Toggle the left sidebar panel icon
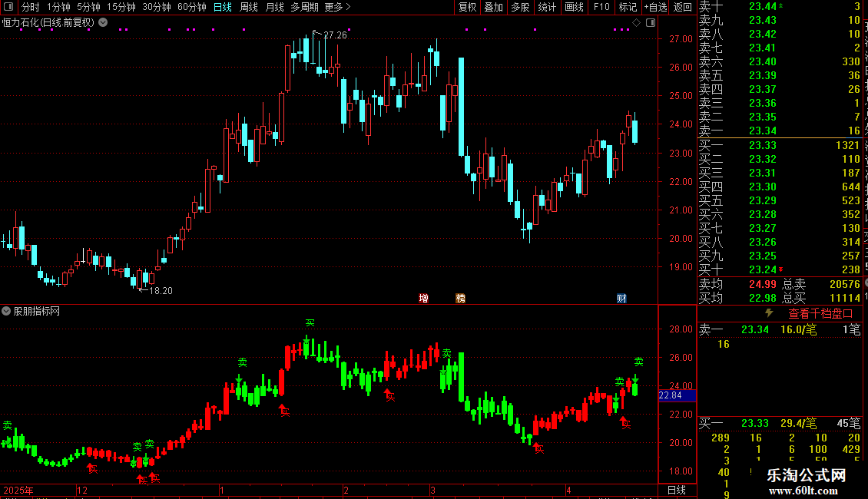Screen dimensions: 868x499 8,7
